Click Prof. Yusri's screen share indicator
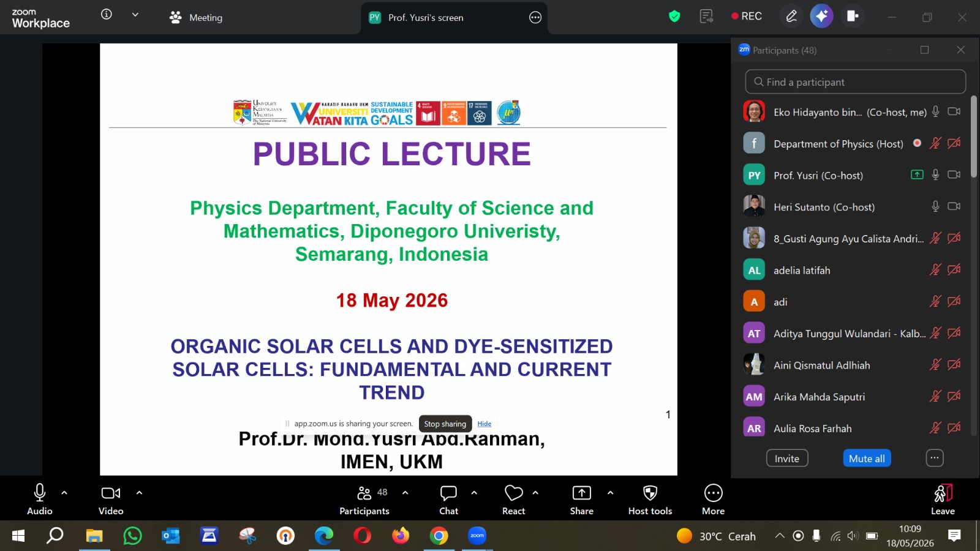980x551 pixels. point(917,175)
